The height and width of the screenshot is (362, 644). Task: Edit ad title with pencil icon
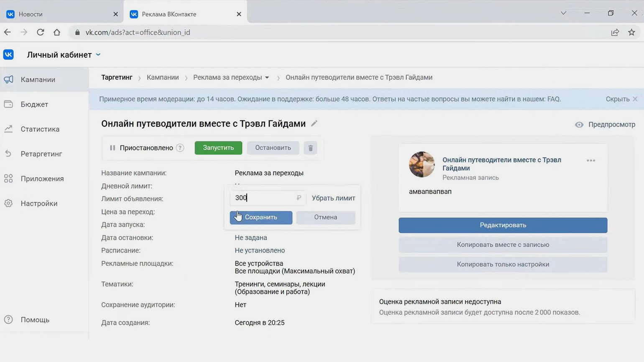314,123
